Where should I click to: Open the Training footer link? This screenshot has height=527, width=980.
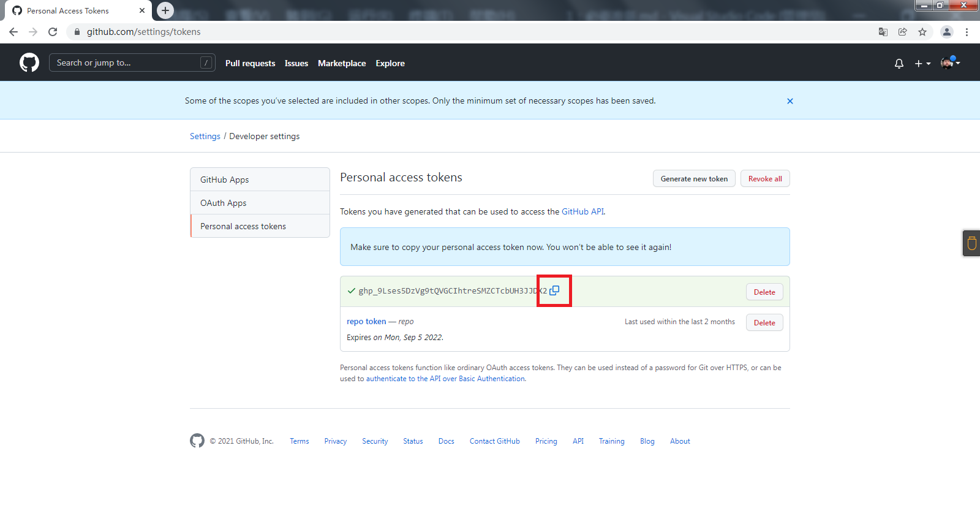click(612, 441)
